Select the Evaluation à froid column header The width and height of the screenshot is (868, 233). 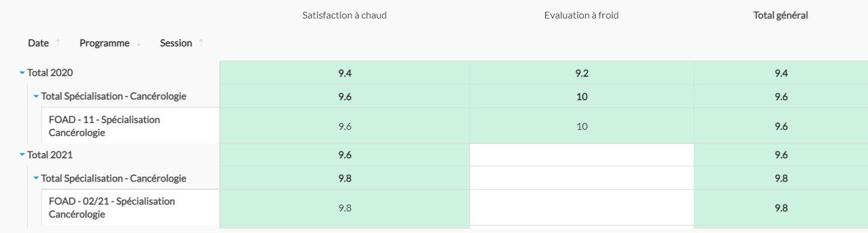581,15
